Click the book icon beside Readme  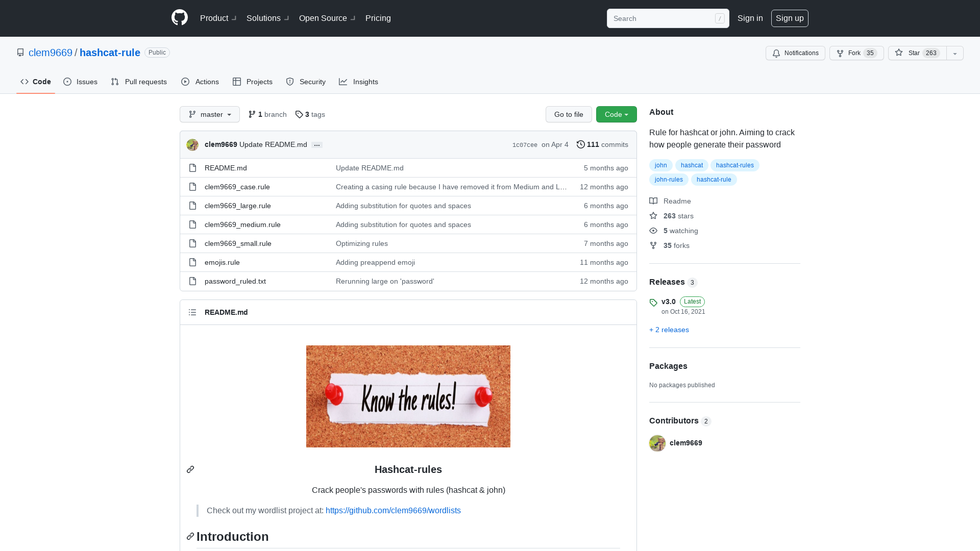pos(653,201)
